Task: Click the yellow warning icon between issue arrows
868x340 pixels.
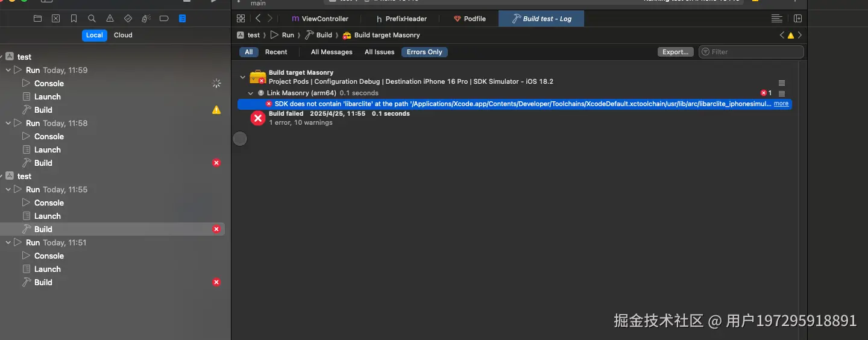Action: tap(791, 36)
